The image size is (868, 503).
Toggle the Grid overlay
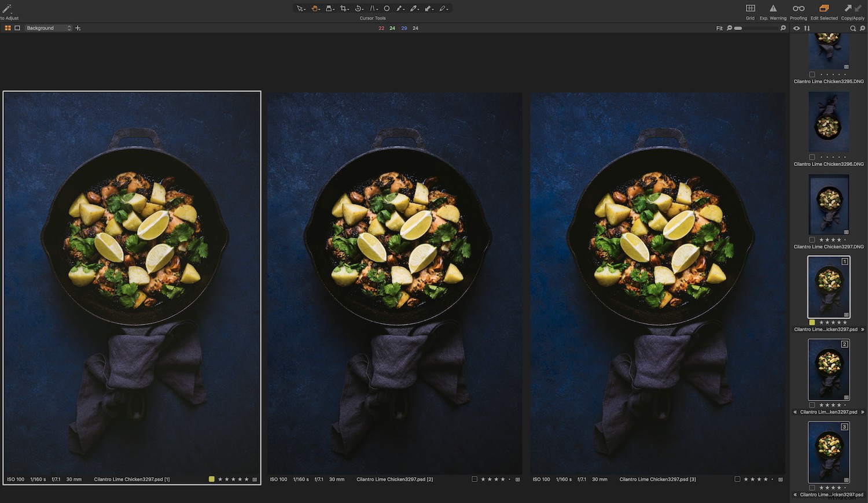coord(750,8)
